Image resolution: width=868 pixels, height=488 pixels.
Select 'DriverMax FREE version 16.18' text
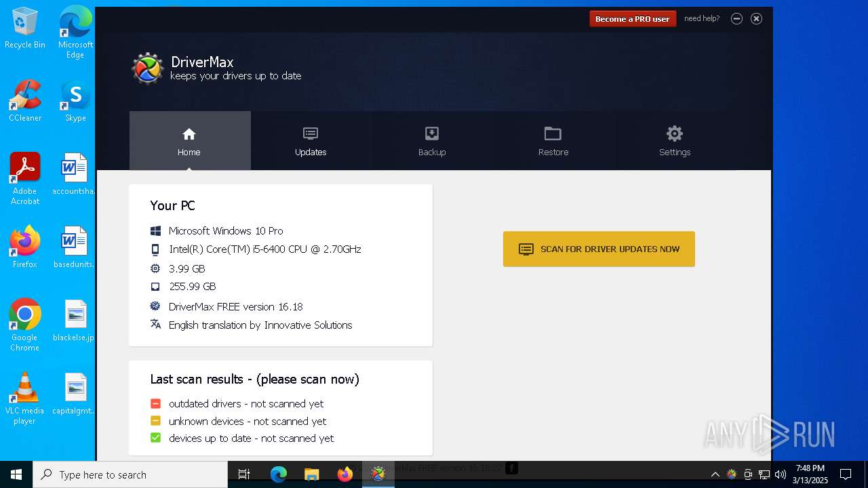(x=236, y=306)
